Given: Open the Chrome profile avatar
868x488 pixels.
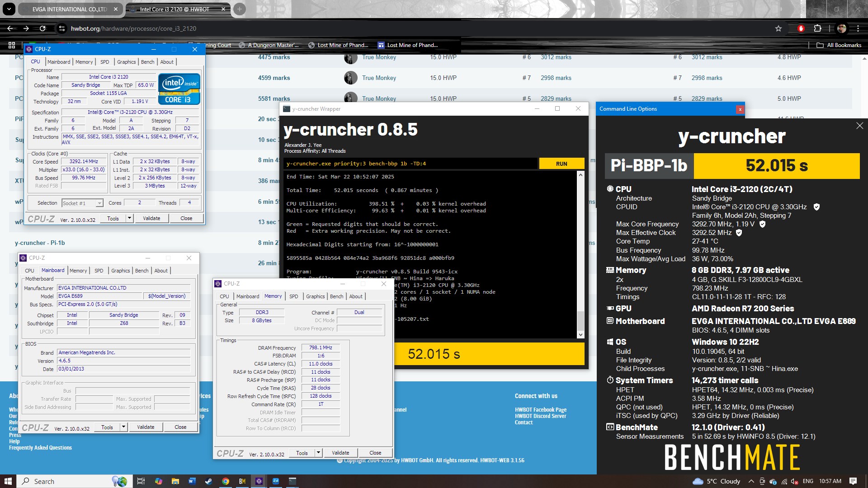Looking at the screenshot, I should (x=841, y=28).
